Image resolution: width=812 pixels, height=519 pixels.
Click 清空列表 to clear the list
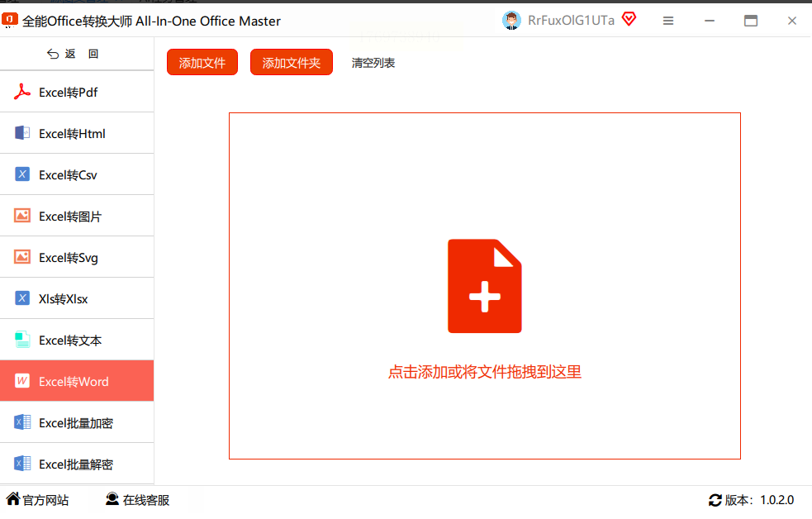(373, 63)
